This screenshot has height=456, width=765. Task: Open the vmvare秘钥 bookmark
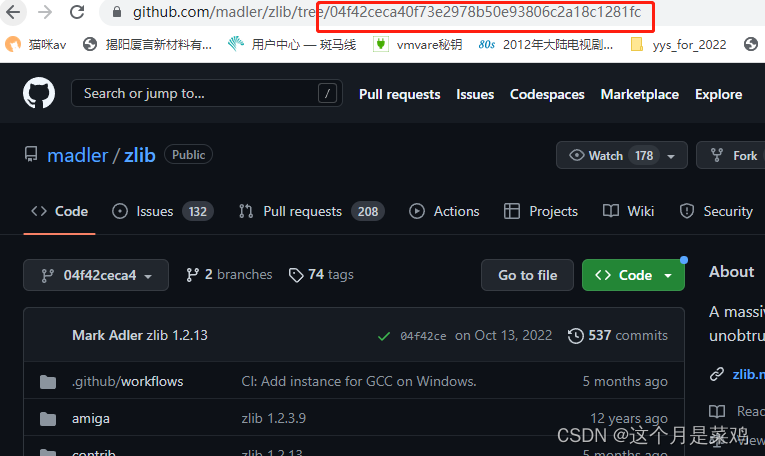[x=418, y=45]
